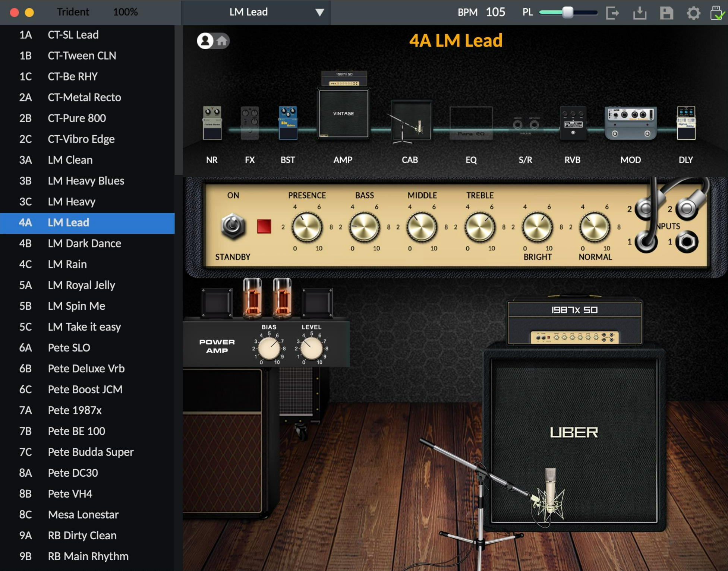Select preset 4B LM Dark Dance
This screenshot has width=728, height=571.
(84, 243)
